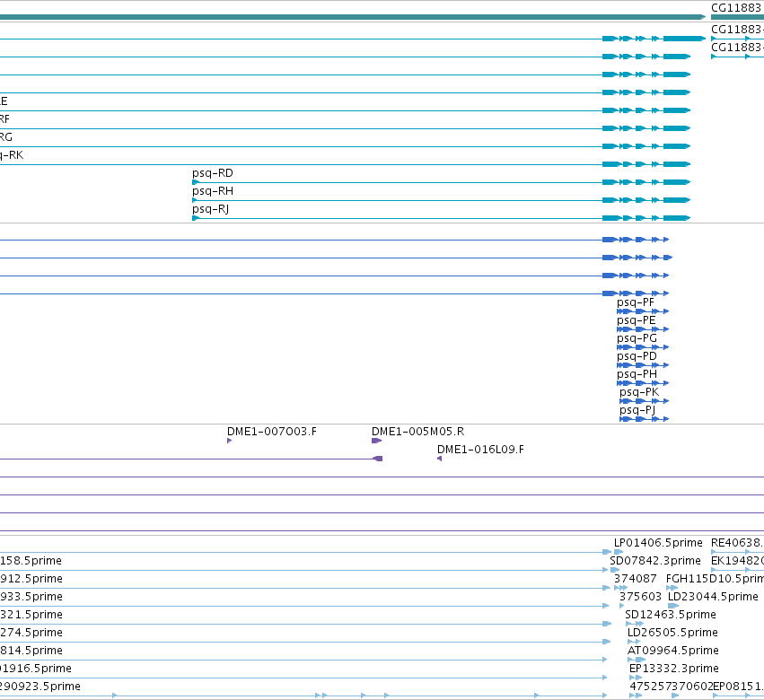Click the RE40638 EST label
Image resolution: width=764 pixels, height=700 pixels.
(x=737, y=543)
